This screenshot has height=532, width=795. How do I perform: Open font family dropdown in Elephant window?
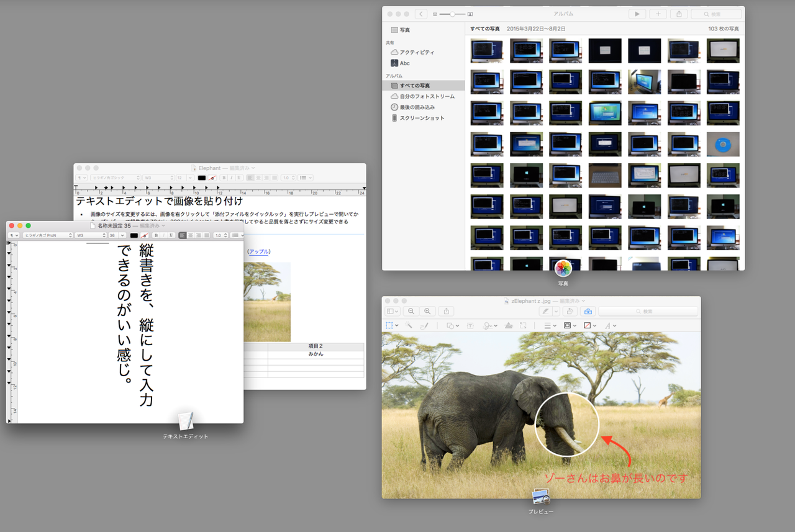point(116,178)
